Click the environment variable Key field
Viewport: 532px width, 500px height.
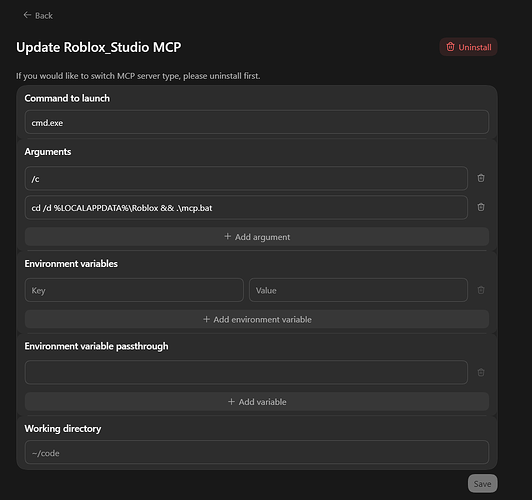[134, 290]
